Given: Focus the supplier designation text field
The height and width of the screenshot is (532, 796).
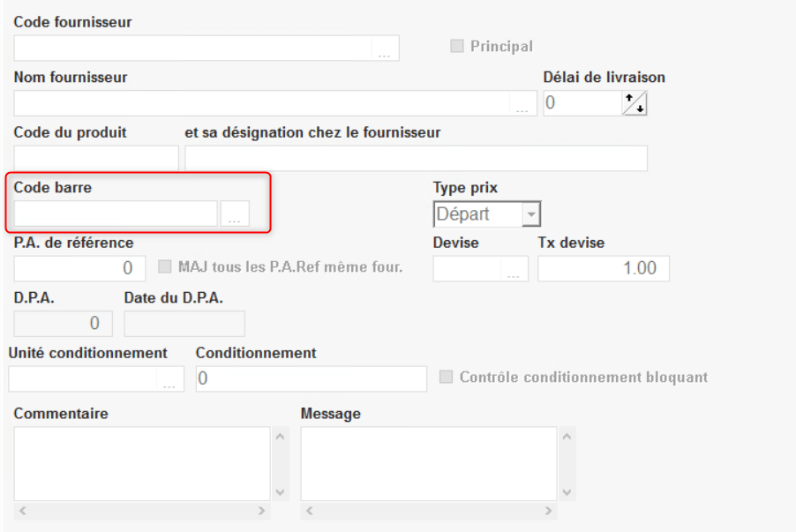Looking at the screenshot, I should [416, 159].
